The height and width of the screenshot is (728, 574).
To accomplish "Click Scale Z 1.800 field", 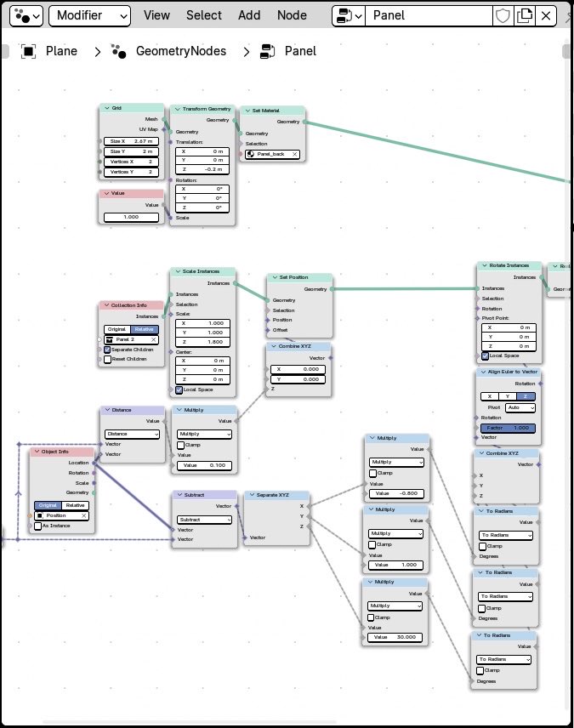I will point(203,342).
